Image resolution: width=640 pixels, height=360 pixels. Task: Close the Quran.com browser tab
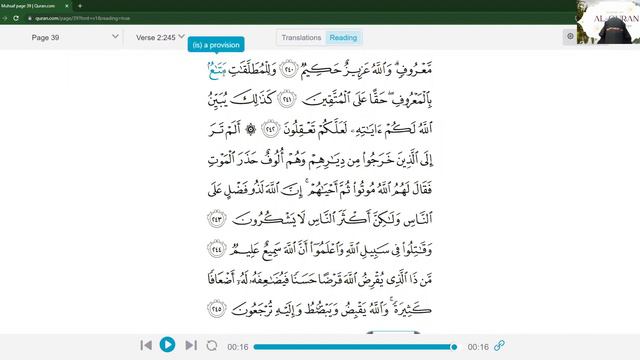point(67,6)
